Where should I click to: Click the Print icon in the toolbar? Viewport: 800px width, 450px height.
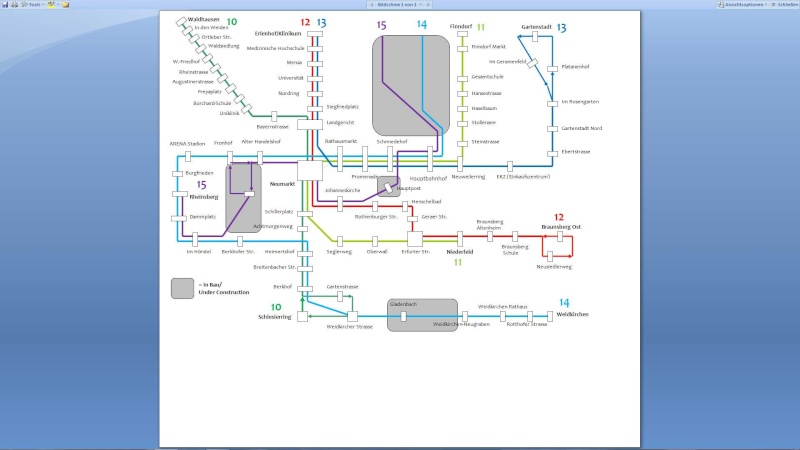tap(14, 4)
